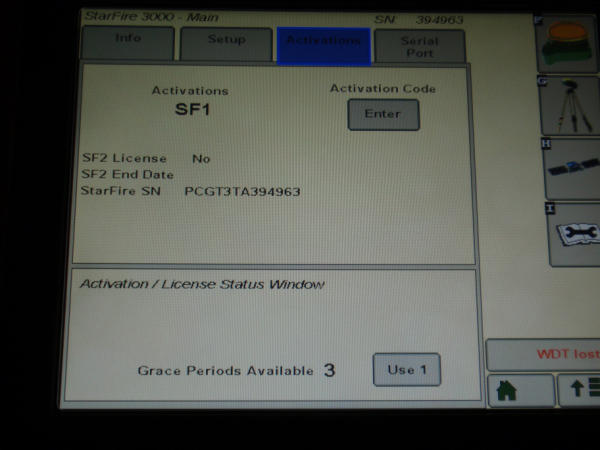The image size is (600, 450).
Task: Click the WDT lost message bar
Action: (x=543, y=355)
